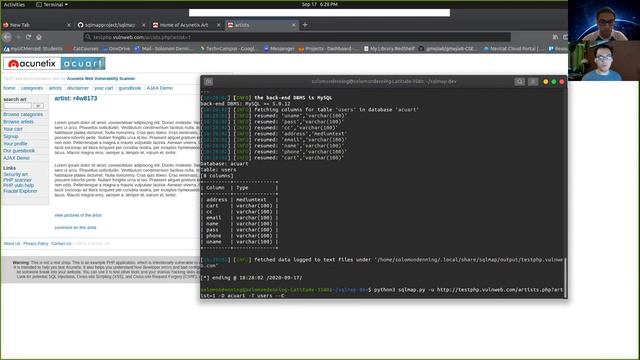The height and width of the screenshot is (360, 640).
Task: Click AJAX Demo in site navigation bar
Action: [x=160, y=88]
